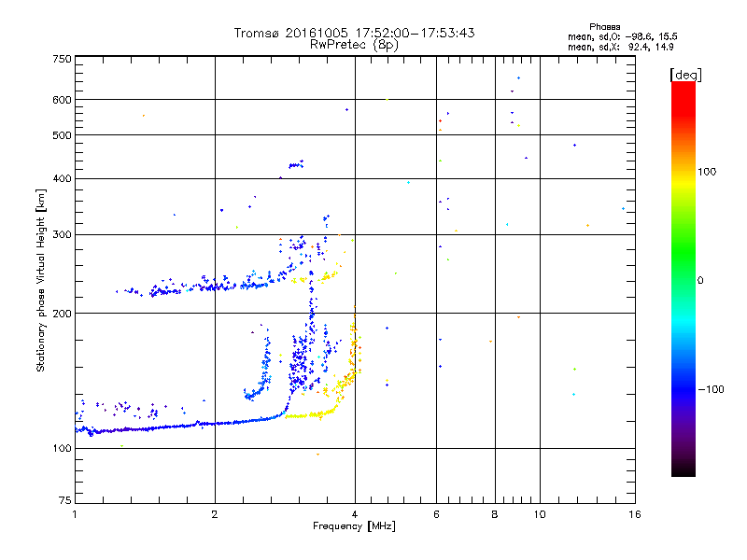The height and width of the screenshot is (560, 747).
Task: Click the x-axis tick label '6'
Action: 436,514
